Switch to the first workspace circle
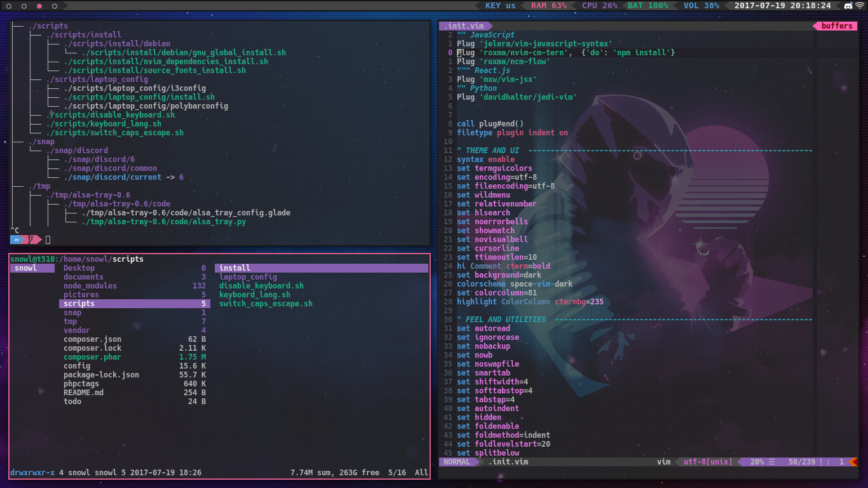The image size is (868, 488). (9, 6)
